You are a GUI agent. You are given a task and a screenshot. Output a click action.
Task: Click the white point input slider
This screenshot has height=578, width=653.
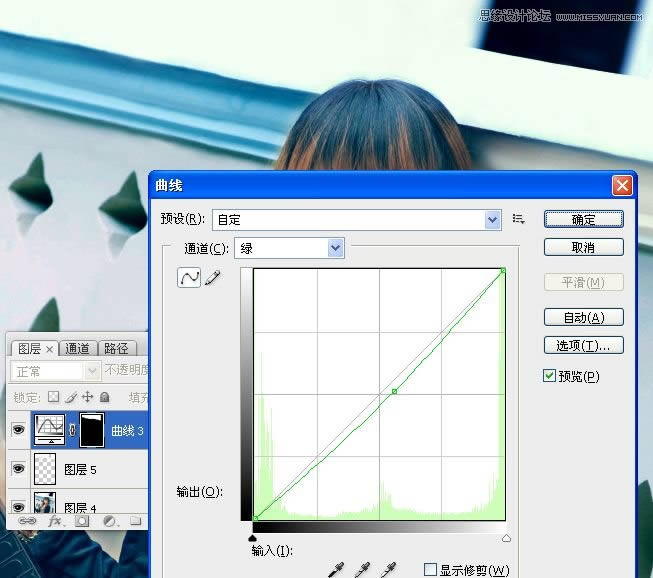pyautogui.click(x=505, y=538)
